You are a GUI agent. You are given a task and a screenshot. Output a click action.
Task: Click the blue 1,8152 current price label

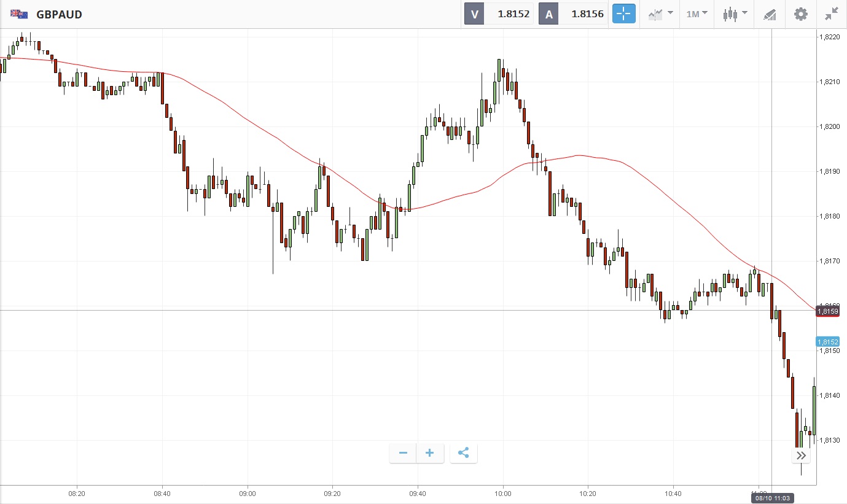click(x=828, y=341)
